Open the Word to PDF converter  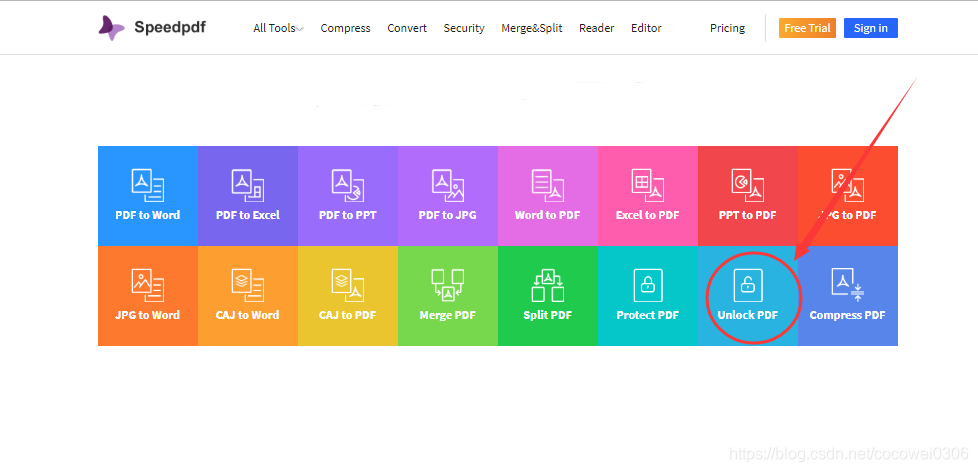tap(547, 195)
